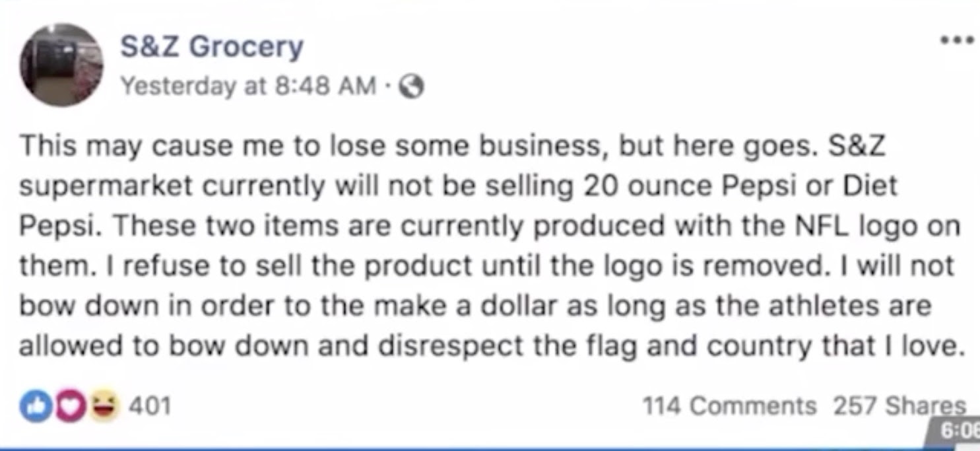View the 401 reactions count
Screen dimensions: 980x451
point(149,405)
